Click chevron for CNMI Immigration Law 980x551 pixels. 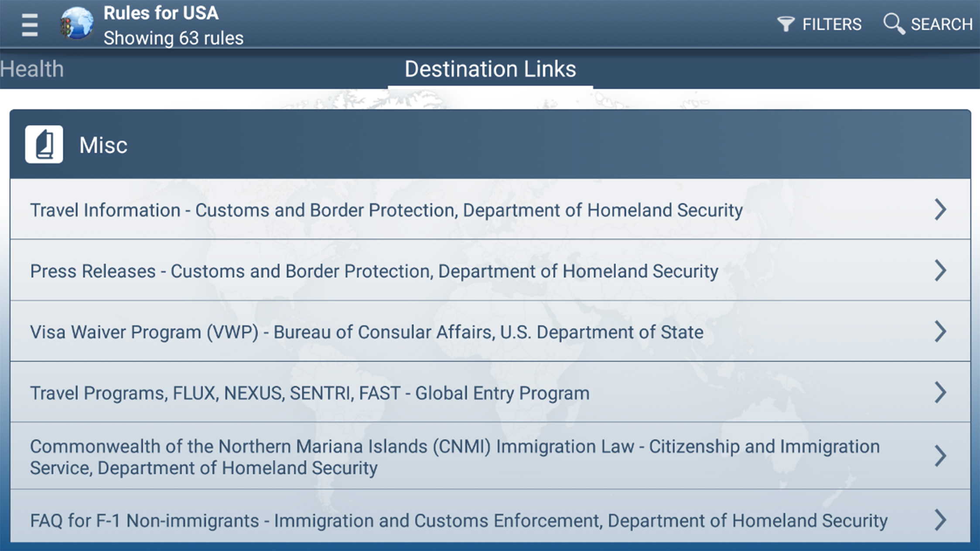coord(940,456)
